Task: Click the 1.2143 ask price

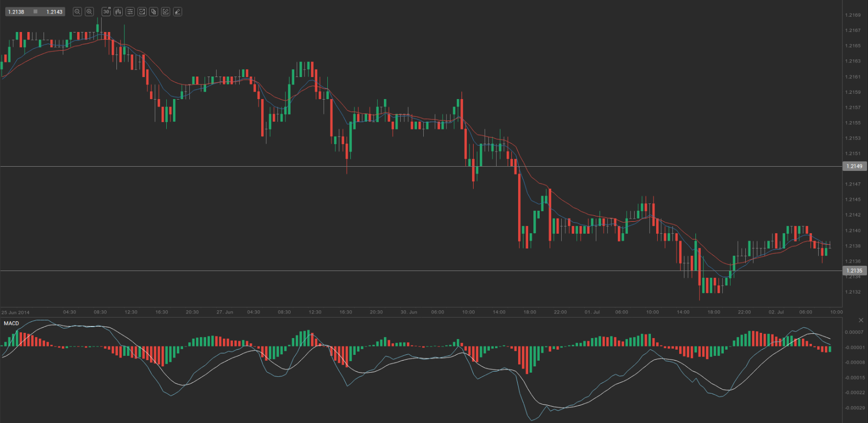Action: (x=54, y=12)
